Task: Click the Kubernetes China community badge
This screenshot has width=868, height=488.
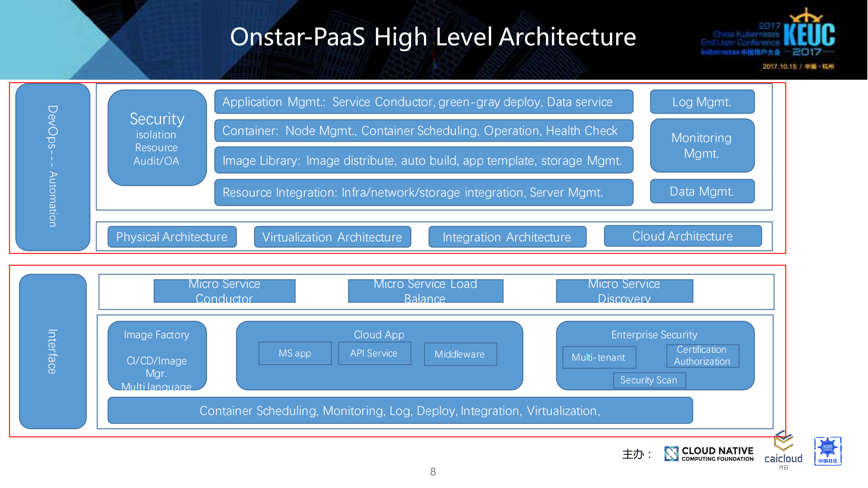Action: tap(828, 451)
